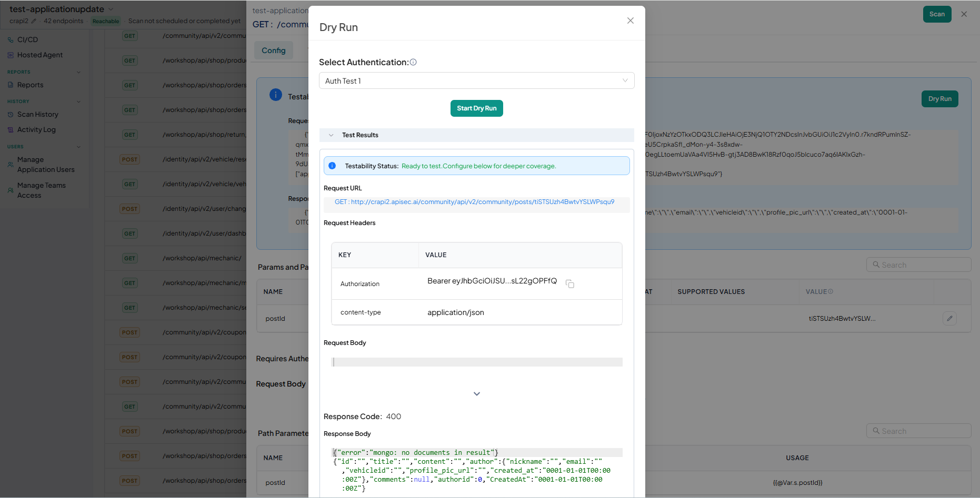This screenshot has width=980, height=498.
Task: Click the Reachable status badge
Action: 106,21
